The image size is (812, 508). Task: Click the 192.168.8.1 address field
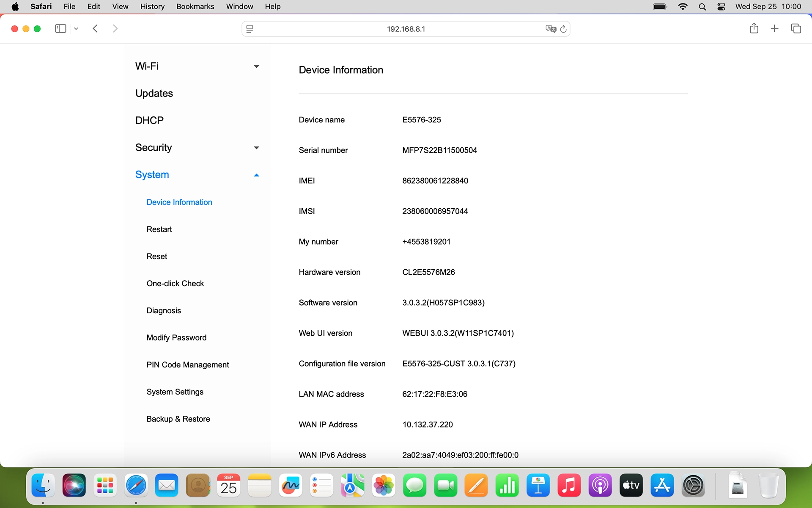pos(406,29)
